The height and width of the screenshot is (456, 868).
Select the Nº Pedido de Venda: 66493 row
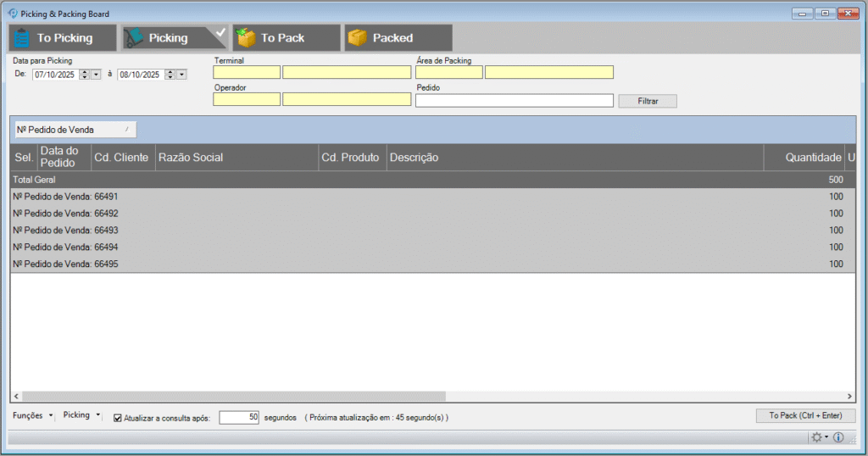pyautogui.click(x=66, y=231)
